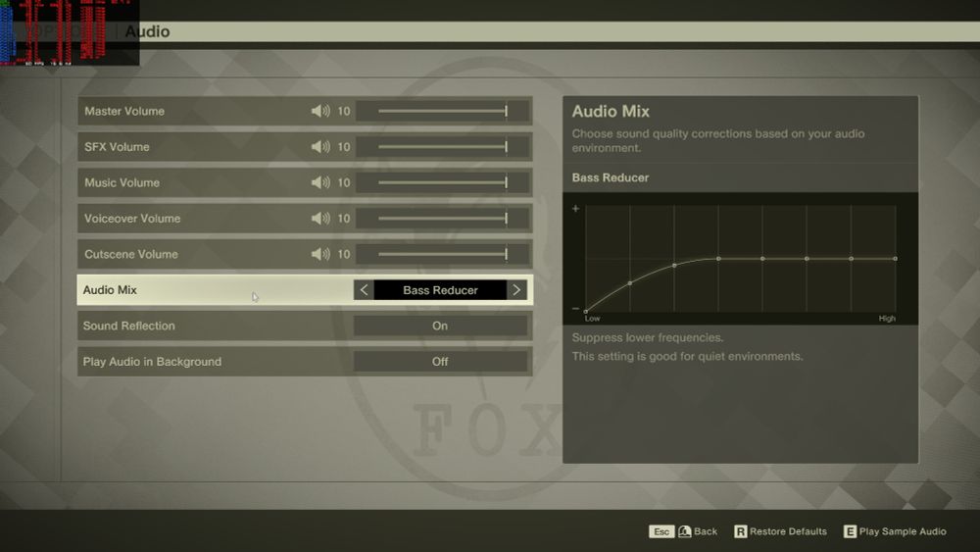Adjust the Music Volume slider
This screenshot has width=980, height=552.
(x=443, y=182)
